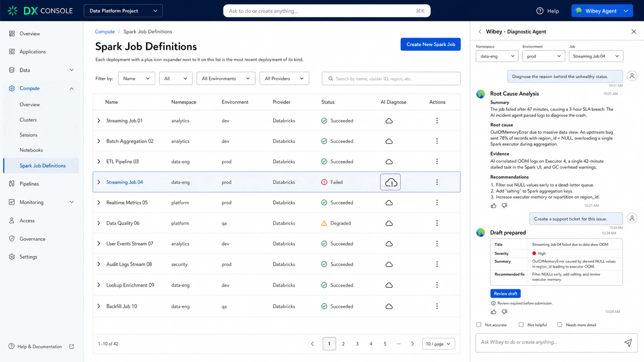Go to page 5 in pagination
644x362 pixels.
pos(385,344)
